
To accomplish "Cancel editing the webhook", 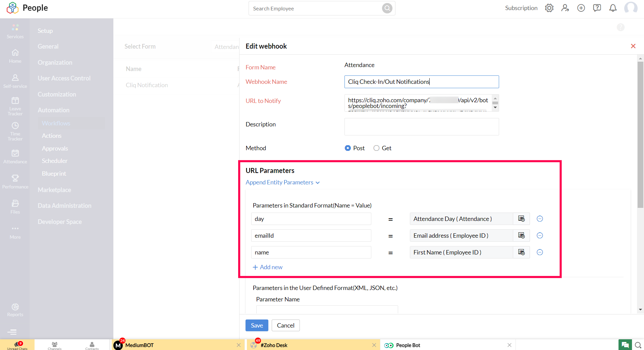I will [x=286, y=326].
